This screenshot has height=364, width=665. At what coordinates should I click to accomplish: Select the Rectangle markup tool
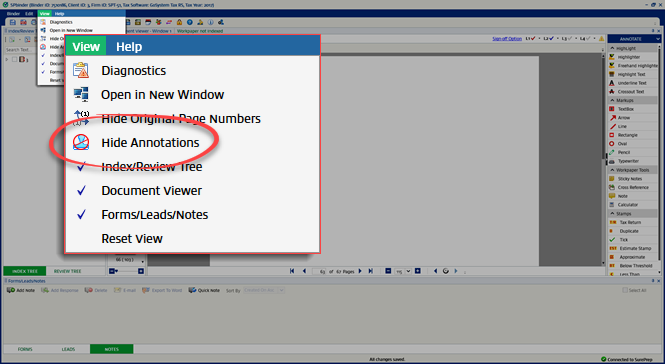pos(632,135)
